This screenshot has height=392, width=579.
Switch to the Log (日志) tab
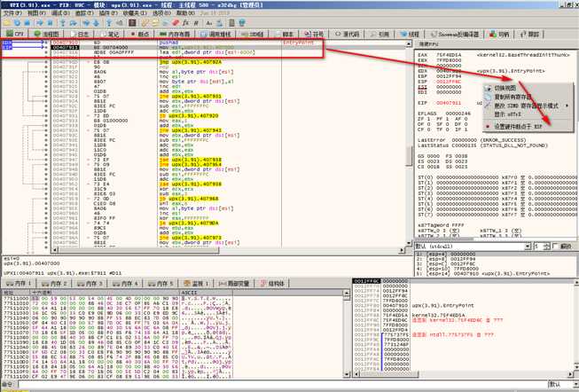[78, 34]
